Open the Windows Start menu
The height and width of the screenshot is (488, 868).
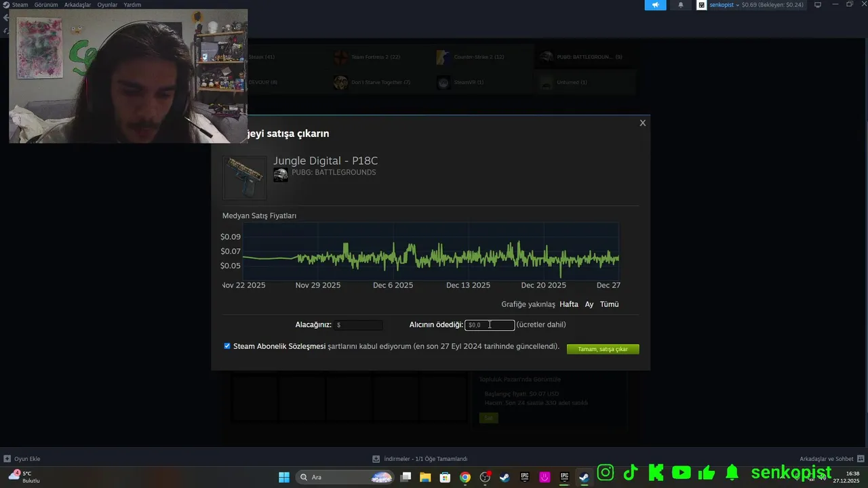284,477
